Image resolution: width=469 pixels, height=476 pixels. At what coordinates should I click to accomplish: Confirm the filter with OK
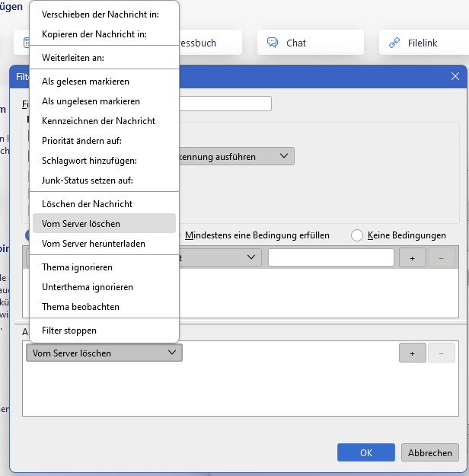coord(366,452)
